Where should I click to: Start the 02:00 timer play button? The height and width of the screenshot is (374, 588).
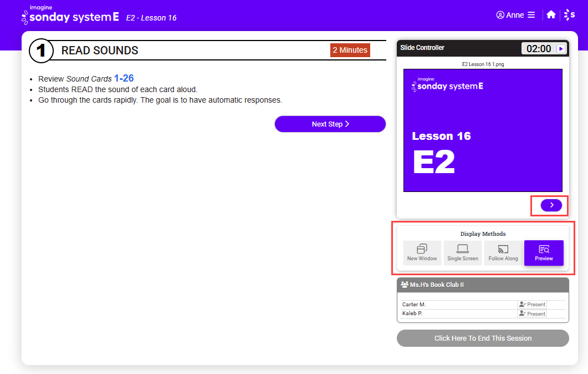click(561, 49)
